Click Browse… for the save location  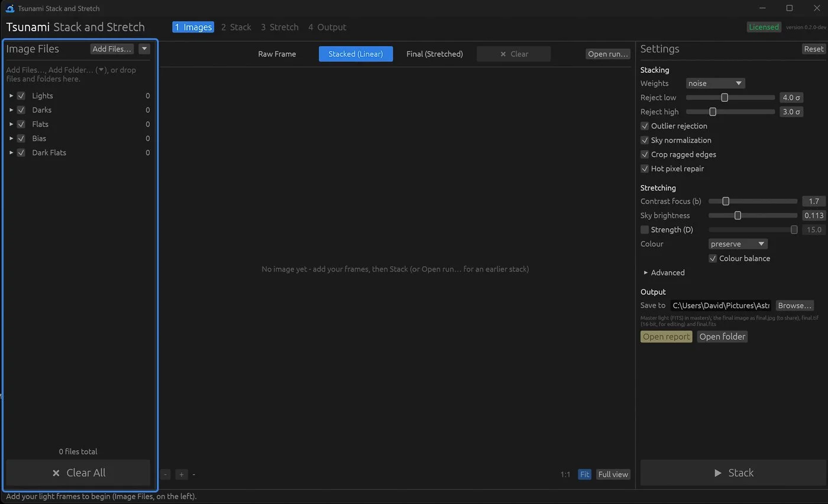794,306
